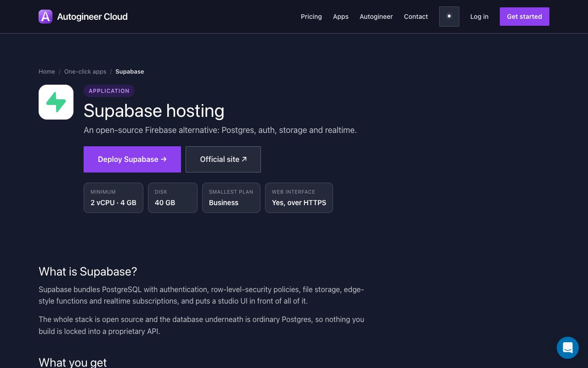Screen dimensions: 588x368
Task: Click the "Business" smallest plan value
Action: pos(224,203)
